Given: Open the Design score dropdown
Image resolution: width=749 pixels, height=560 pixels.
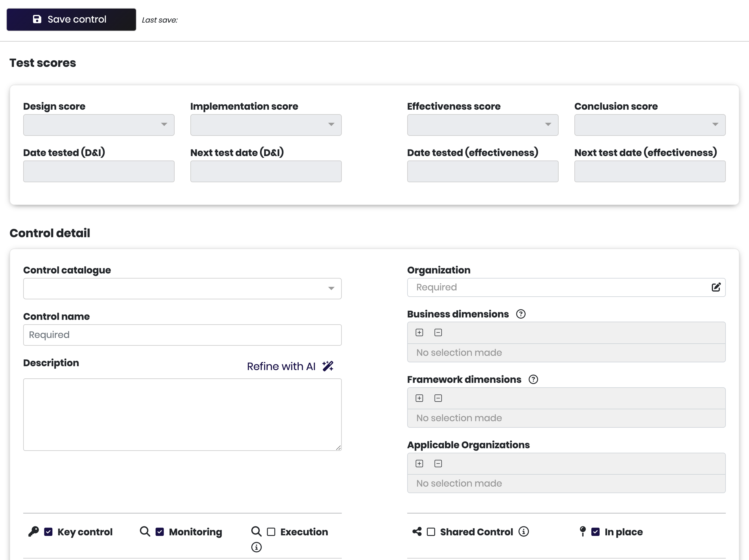Looking at the screenshot, I should [x=98, y=125].
